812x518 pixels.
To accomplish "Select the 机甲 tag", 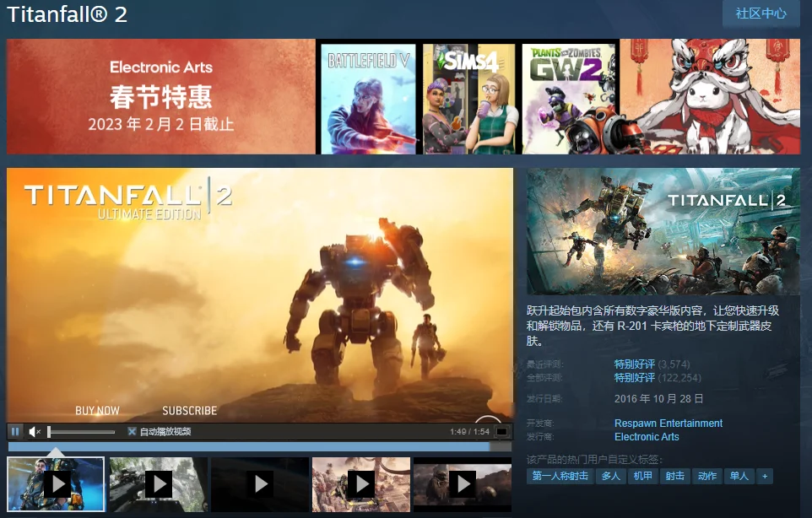I will tap(641, 476).
